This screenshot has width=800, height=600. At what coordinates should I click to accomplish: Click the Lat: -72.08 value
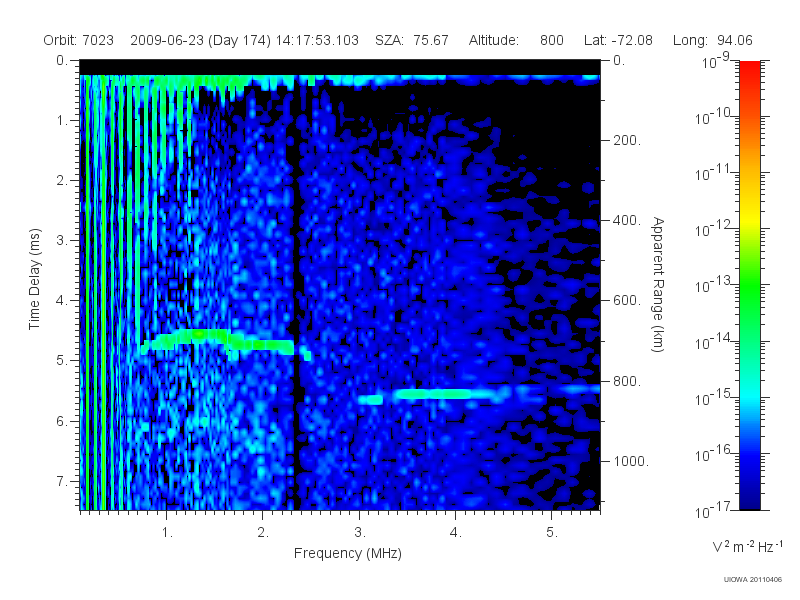click(x=618, y=40)
